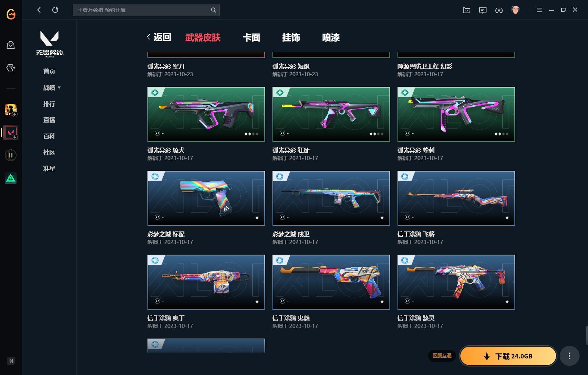Viewport: 588px width, 375px height.
Task: Click the 返回 back link
Action: pyautogui.click(x=159, y=37)
